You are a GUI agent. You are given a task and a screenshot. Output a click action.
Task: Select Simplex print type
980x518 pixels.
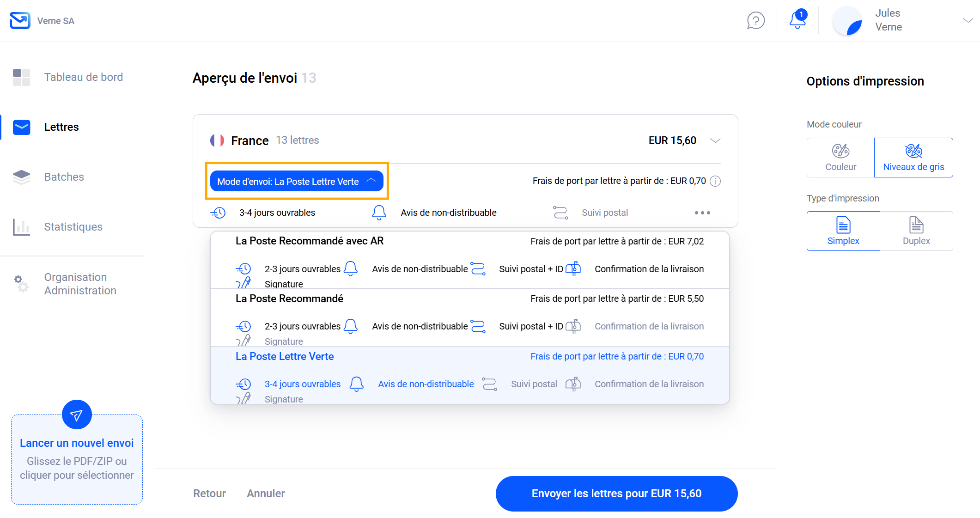(x=843, y=231)
